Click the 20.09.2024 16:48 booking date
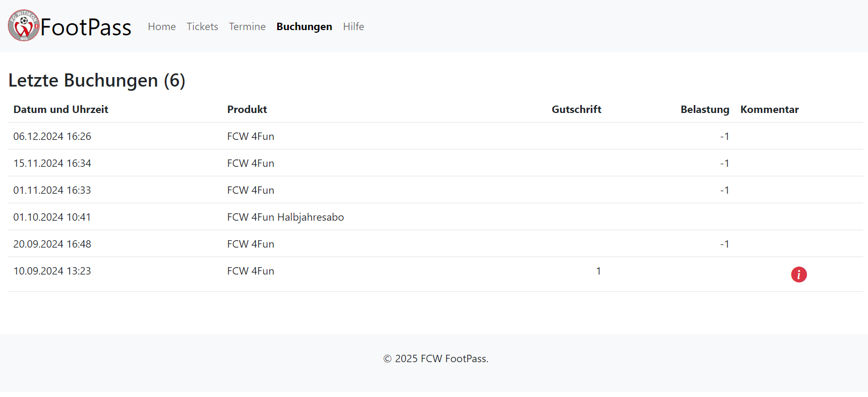This screenshot has height=397, width=868. (x=52, y=244)
